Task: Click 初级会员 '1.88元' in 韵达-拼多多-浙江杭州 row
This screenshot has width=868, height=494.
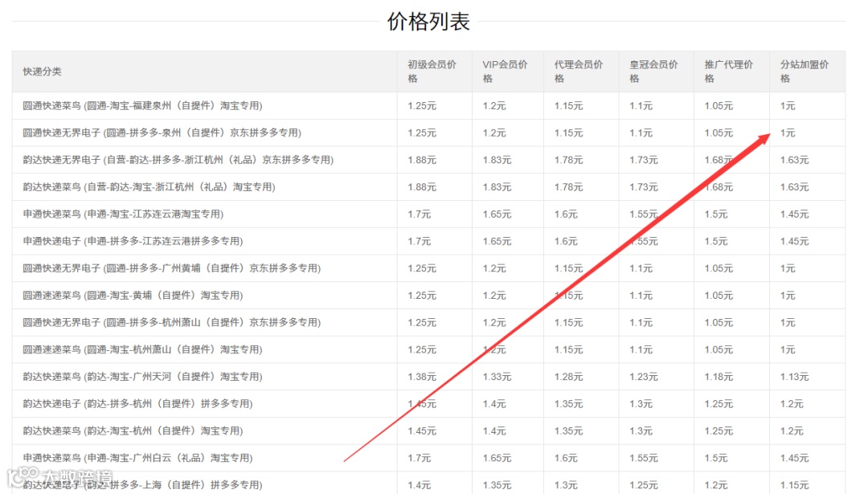Action: [422, 160]
